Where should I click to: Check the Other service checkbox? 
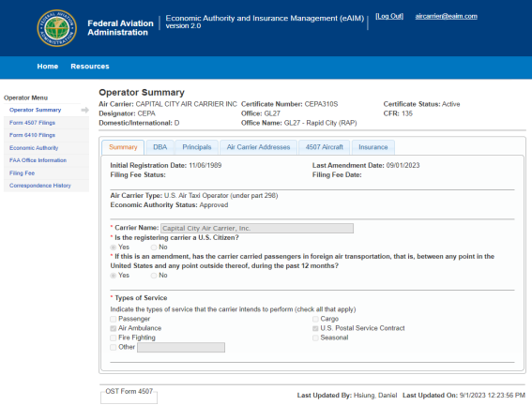pyautogui.click(x=114, y=348)
